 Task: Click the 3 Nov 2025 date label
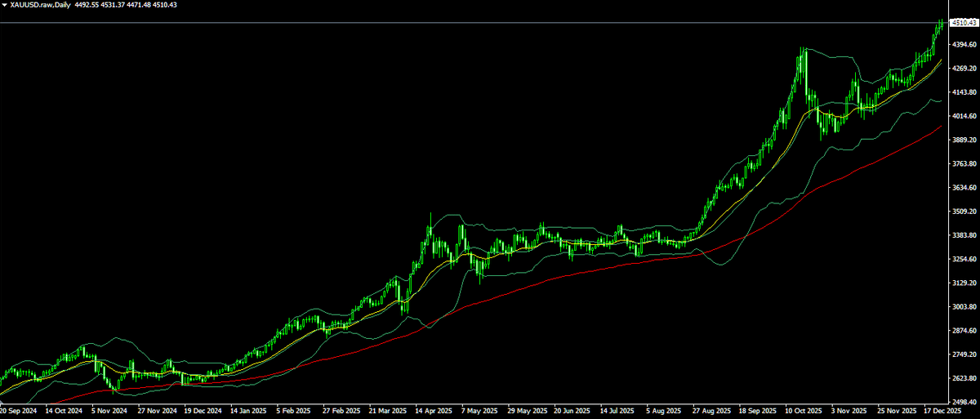tap(850, 412)
